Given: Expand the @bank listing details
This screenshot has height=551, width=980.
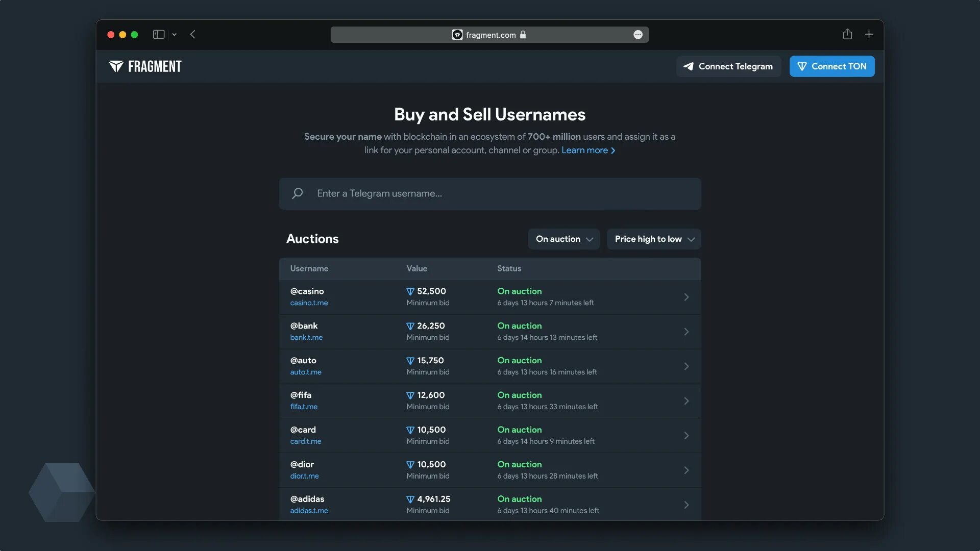Looking at the screenshot, I should coord(687,332).
